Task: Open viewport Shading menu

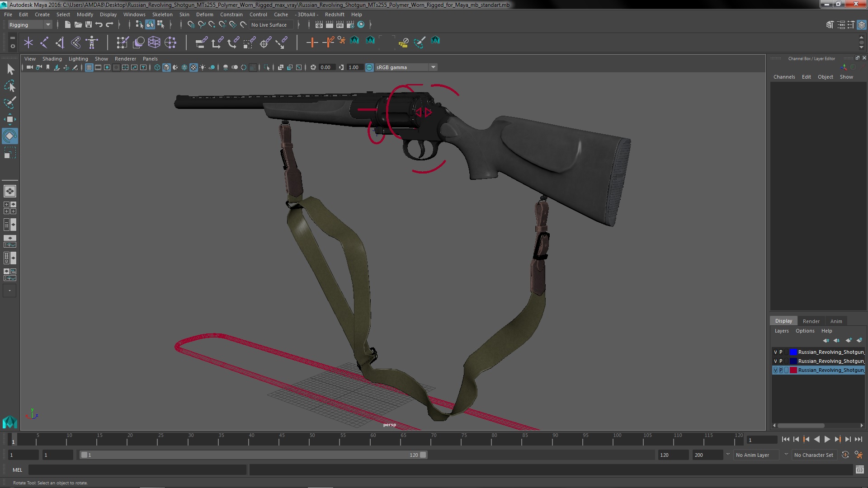Action: point(52,59)
